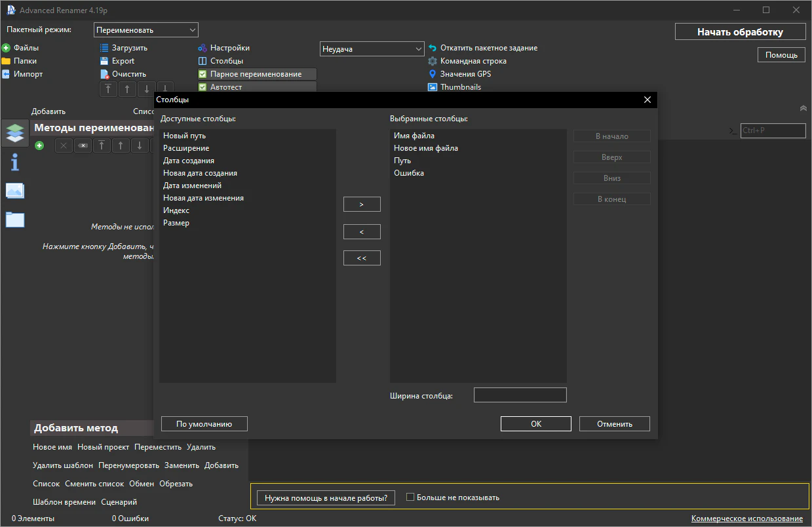Toggle the Автотест checkbox
Screen dimensions: 812x527
[203, 87]
